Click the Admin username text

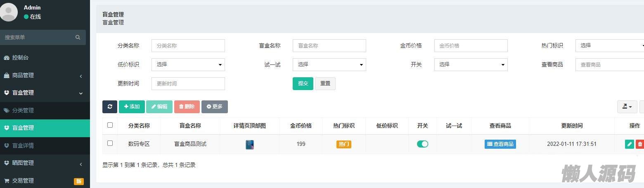click(32, 7)
